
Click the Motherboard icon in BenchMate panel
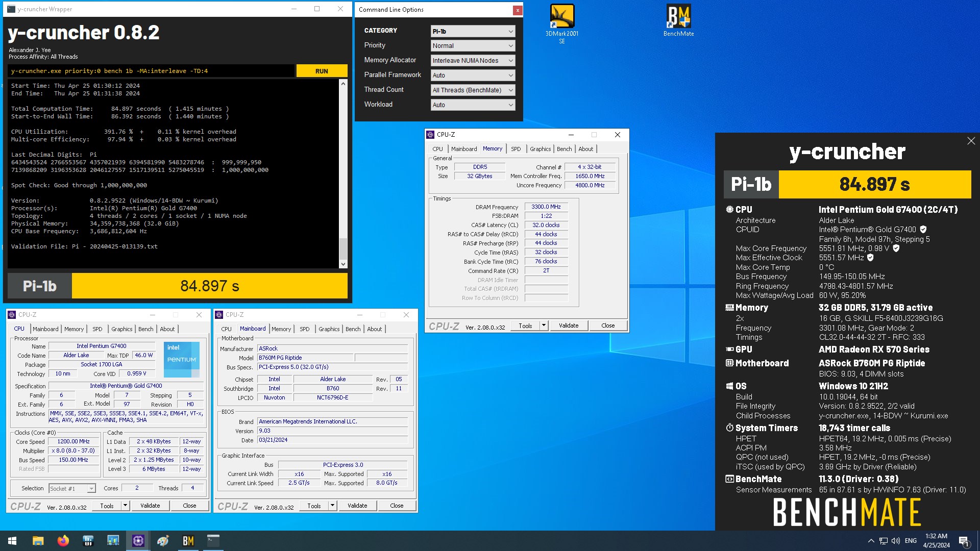tap(729, 363)
